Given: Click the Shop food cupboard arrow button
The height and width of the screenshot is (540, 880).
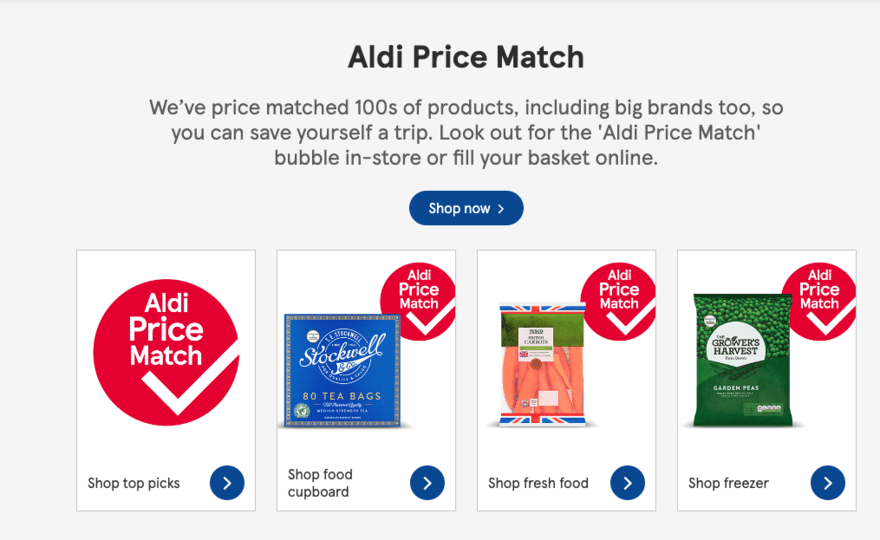Looking at the screenshot, I should point(427,483).
